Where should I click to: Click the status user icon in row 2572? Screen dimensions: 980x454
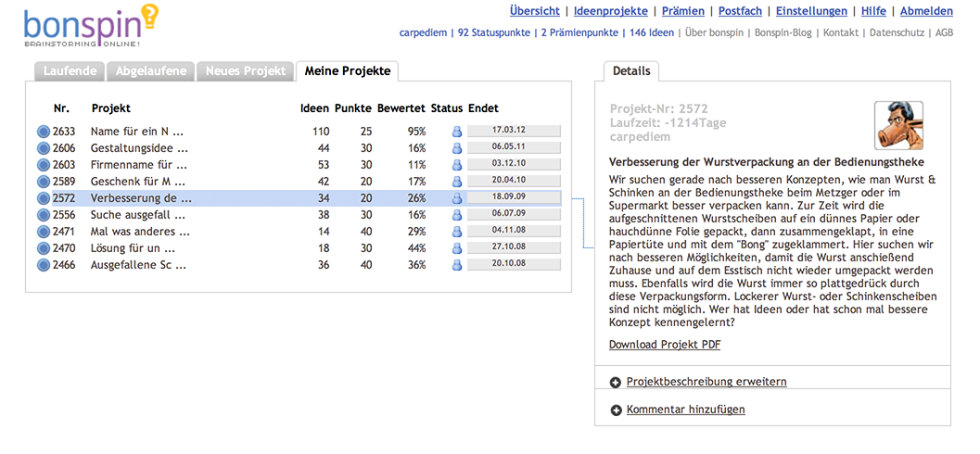click(456, 198)
